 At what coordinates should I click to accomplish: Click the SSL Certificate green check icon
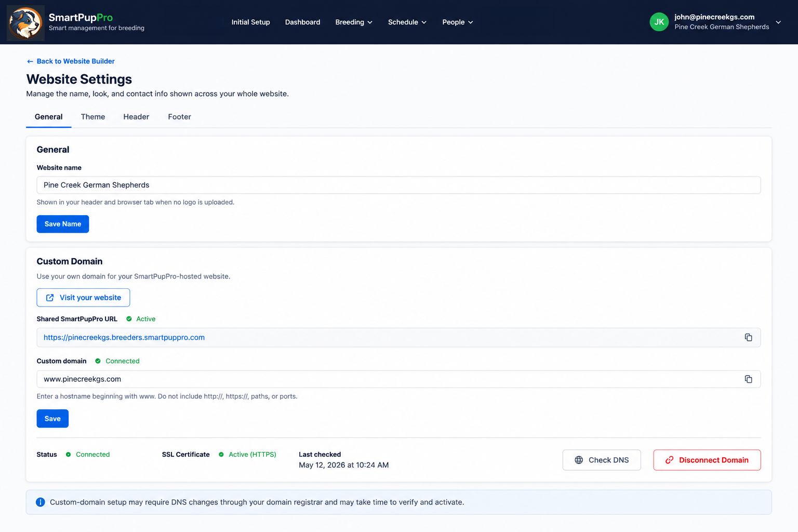(x=221, y=455)
